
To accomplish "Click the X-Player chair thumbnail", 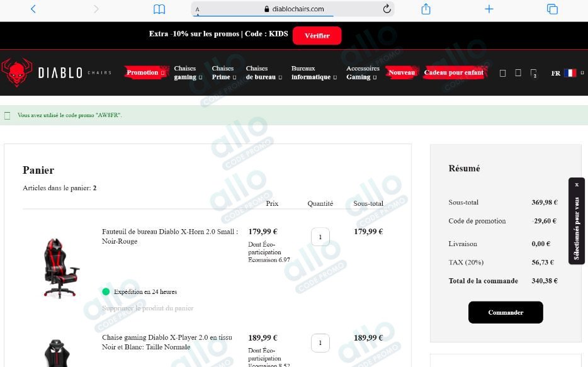I will [x=57, y=353].
